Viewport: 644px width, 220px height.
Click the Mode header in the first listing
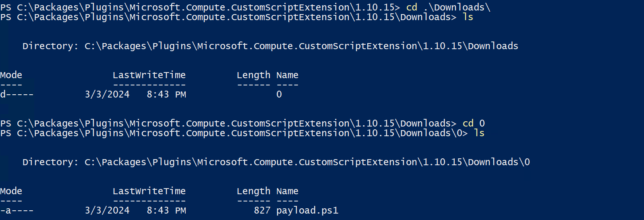tap(11, 75)
